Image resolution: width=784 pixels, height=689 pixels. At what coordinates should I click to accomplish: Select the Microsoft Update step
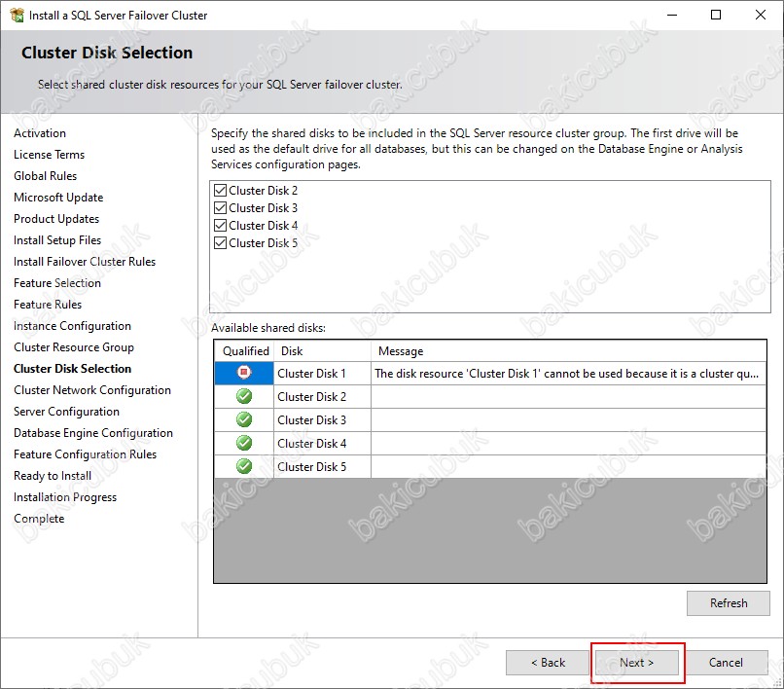(58, 198)
